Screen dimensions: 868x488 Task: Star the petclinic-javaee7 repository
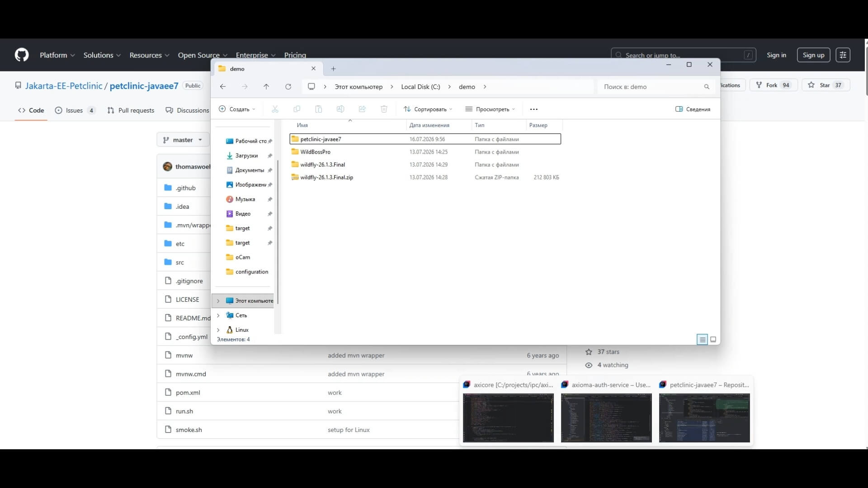click(826, 85)
